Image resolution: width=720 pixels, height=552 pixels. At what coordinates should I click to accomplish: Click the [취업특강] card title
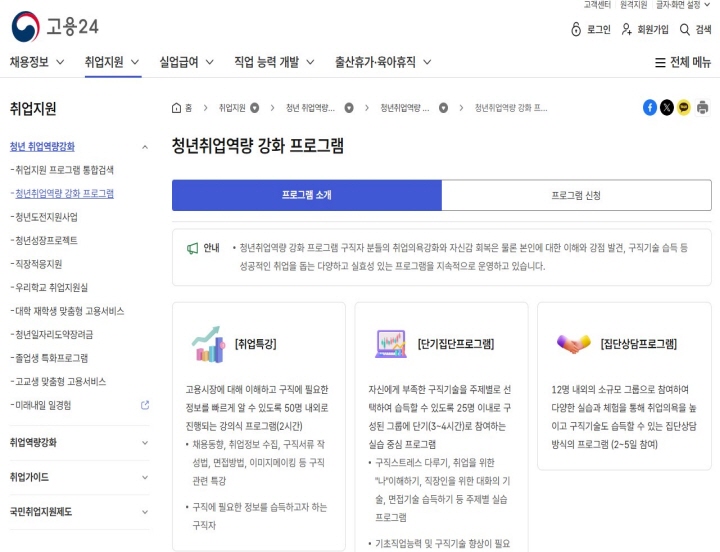coord(256,344)
